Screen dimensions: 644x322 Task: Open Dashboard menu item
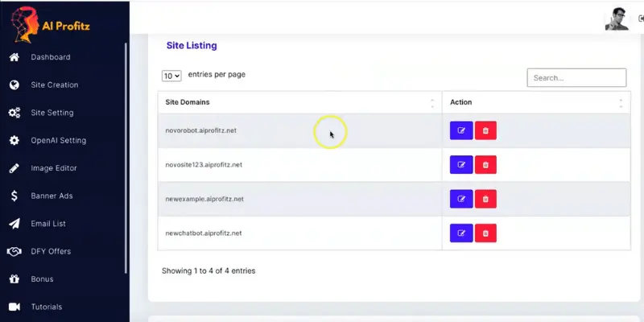(51, 57)
